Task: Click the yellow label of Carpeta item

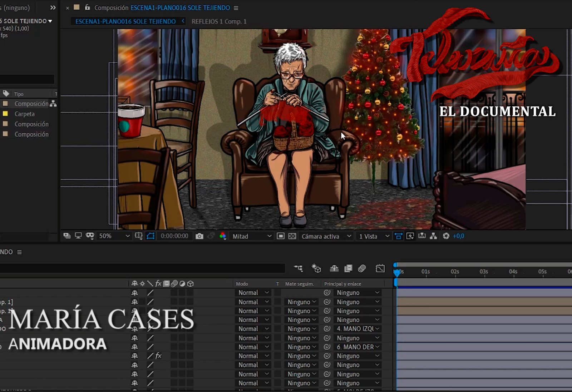Action: coord(5,114)
